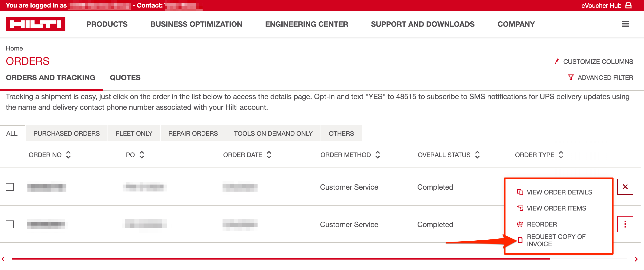Sort by Overall Status column arrows
This screenshot has height=270, width=644.
pyautogui.click(x=477, y=155)
